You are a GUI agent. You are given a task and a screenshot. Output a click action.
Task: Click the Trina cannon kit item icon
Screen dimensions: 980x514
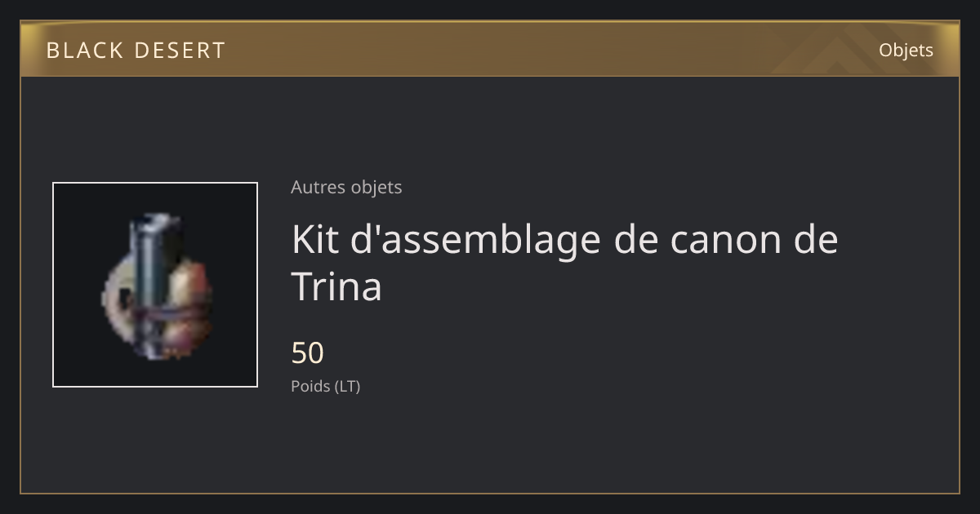tap(155, 285)
